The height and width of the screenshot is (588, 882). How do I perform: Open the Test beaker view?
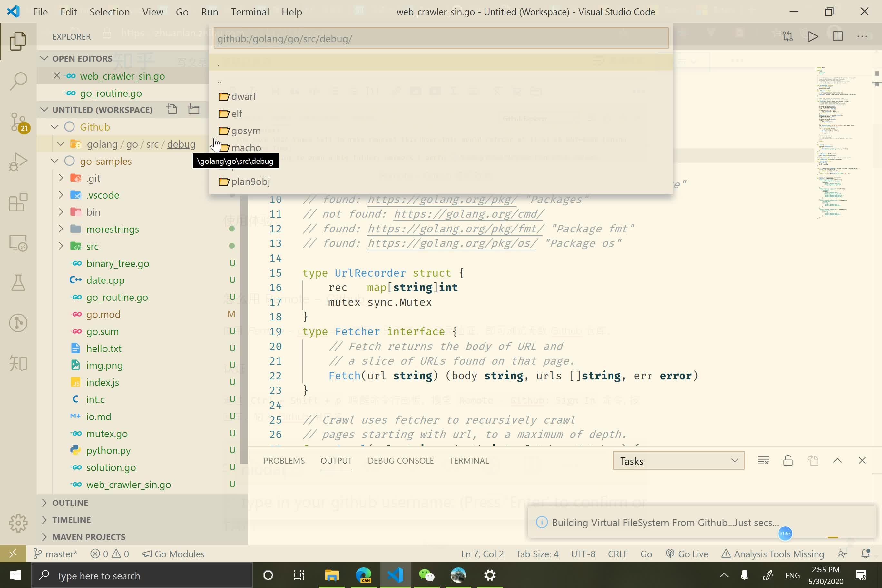[18, 283]
